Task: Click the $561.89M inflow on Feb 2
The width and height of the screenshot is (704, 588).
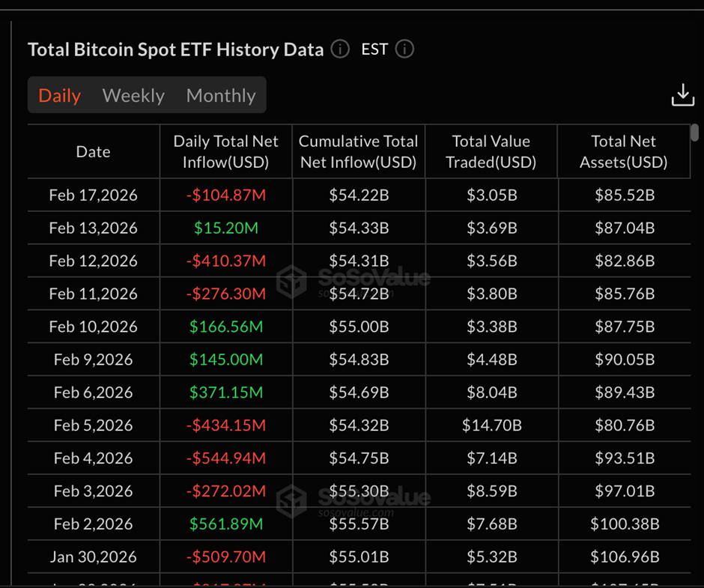Action: pyautogui.click(x=225, y=524)
